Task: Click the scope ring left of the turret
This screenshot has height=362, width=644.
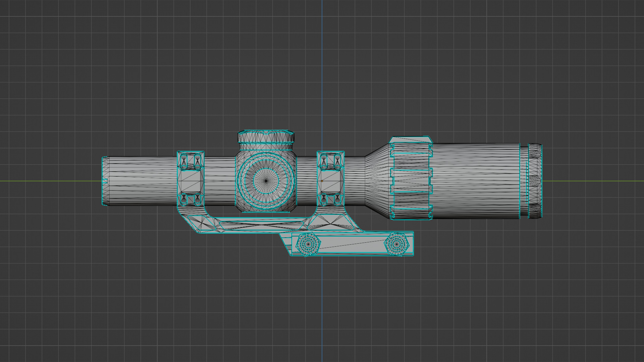Action: tap(191, 179)
